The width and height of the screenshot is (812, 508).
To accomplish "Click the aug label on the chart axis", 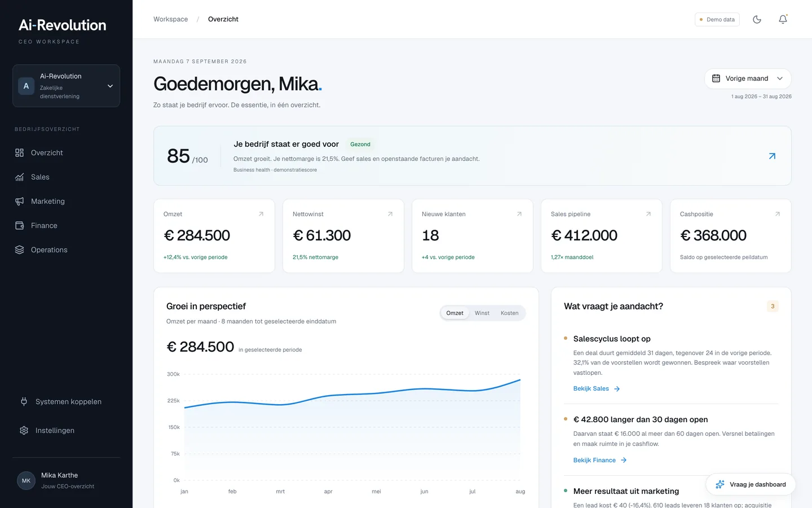I will [x=520, y=492].
